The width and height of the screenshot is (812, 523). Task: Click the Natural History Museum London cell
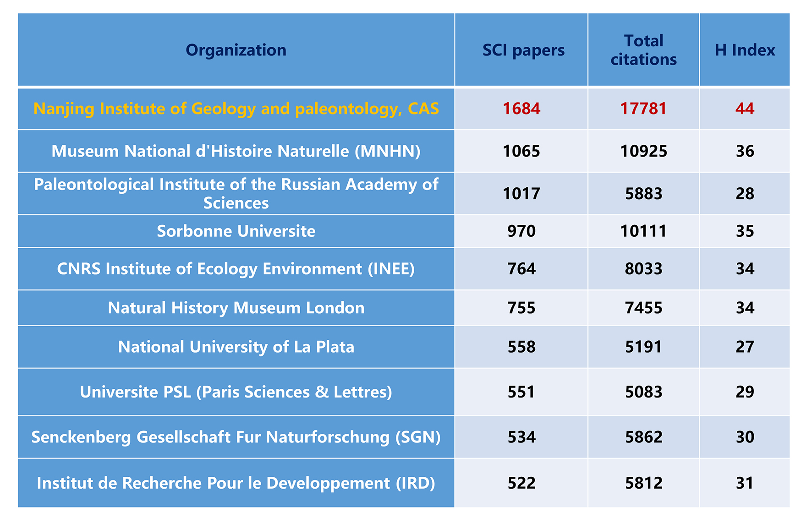(x=236, y=308)
